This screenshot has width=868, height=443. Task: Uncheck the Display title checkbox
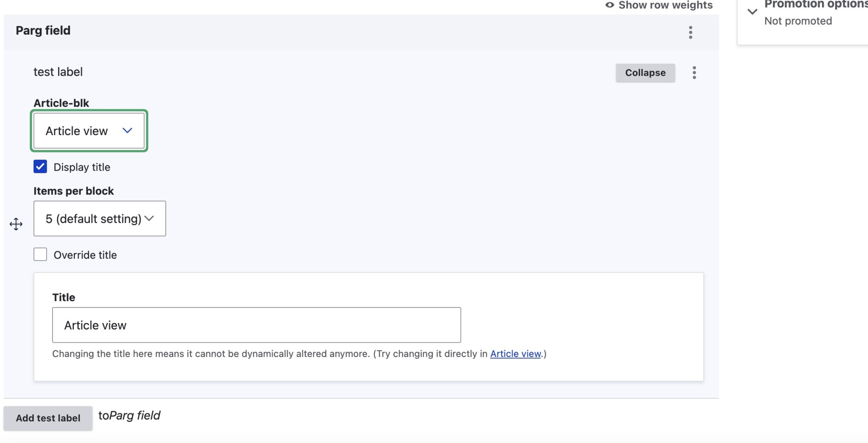point(40,167)
